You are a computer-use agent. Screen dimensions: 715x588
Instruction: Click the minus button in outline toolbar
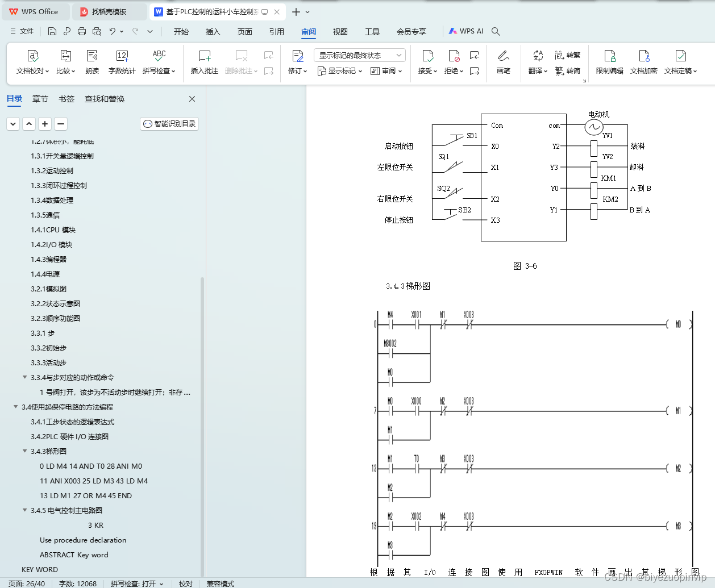coord(61,123)
